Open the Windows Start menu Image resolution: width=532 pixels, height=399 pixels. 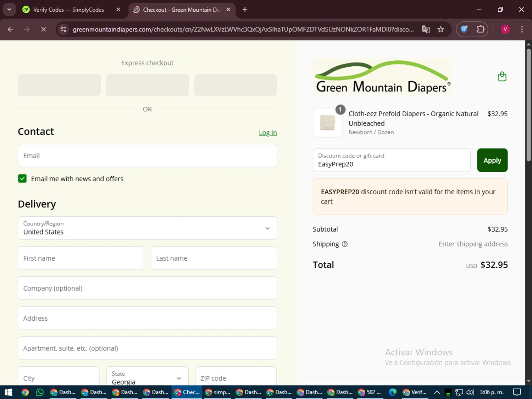coord(9,392)
